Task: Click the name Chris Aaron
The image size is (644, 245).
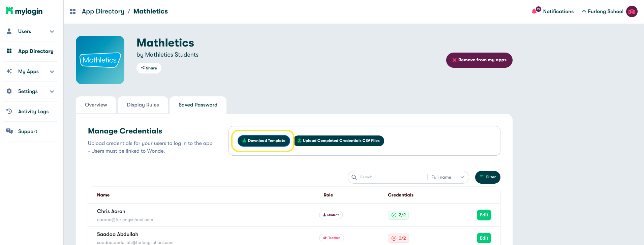Action: tap(111, 211)
